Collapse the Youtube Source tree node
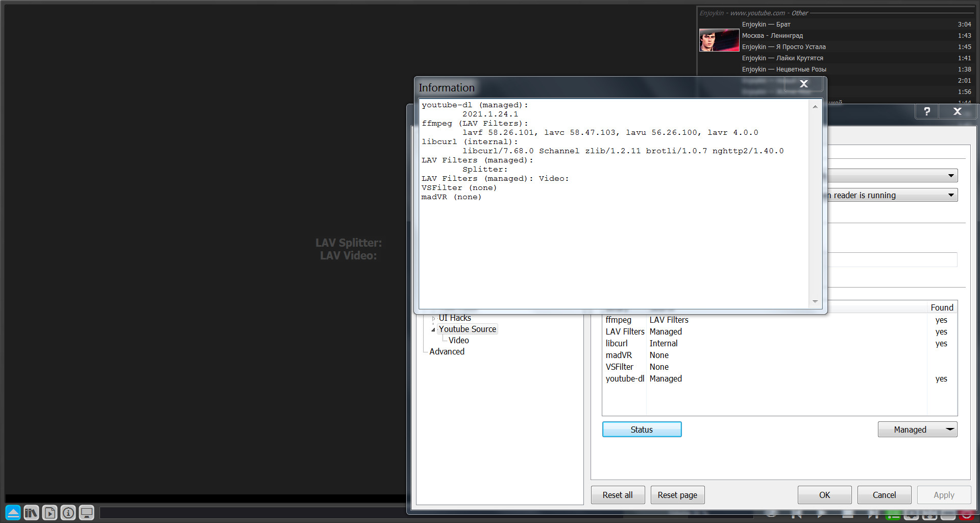The image size is (980, 523). click(433, 329)
